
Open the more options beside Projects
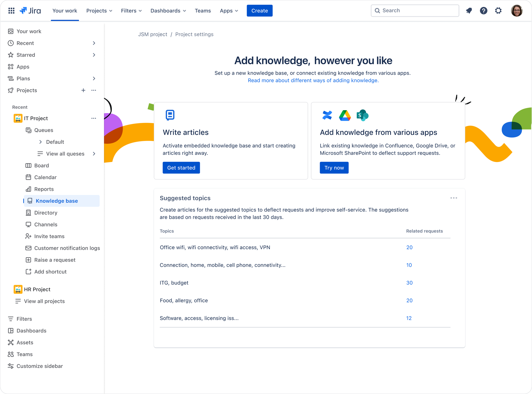coord(94,90)
